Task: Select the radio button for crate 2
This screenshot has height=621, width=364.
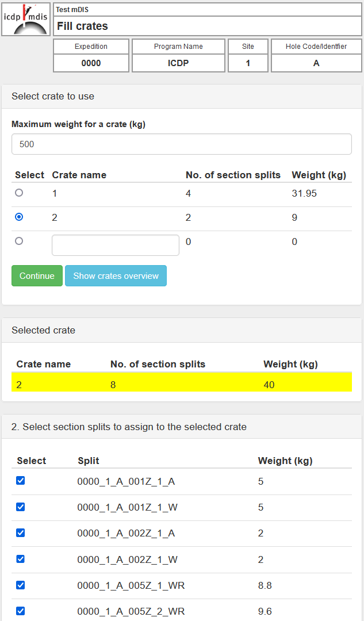Action: click(18, 217)
